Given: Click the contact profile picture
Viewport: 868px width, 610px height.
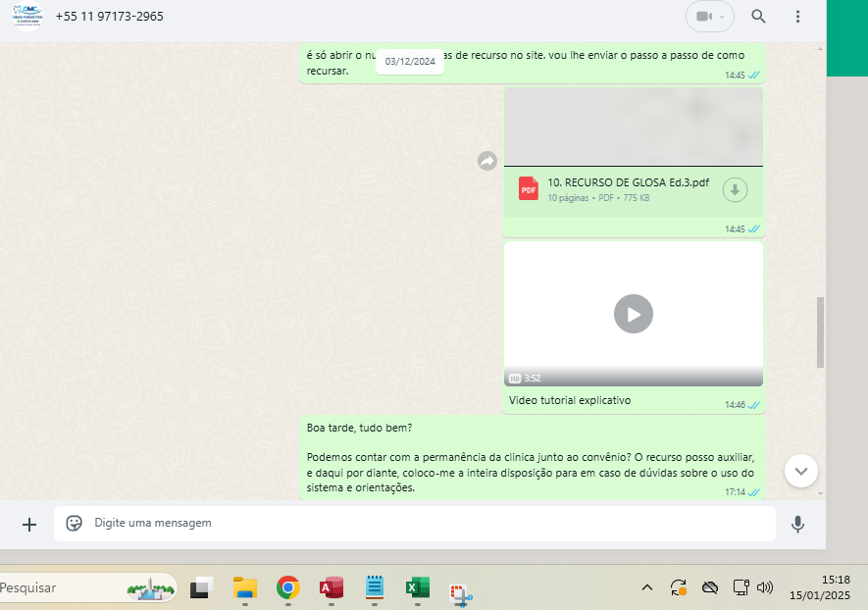Looking at the screenshot, I should pos(26,16).
